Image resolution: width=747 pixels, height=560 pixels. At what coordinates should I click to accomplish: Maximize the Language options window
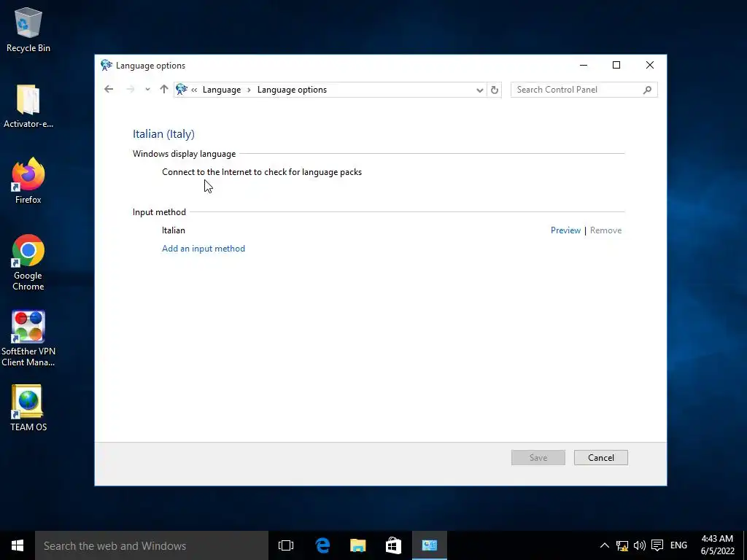point(616,65)
